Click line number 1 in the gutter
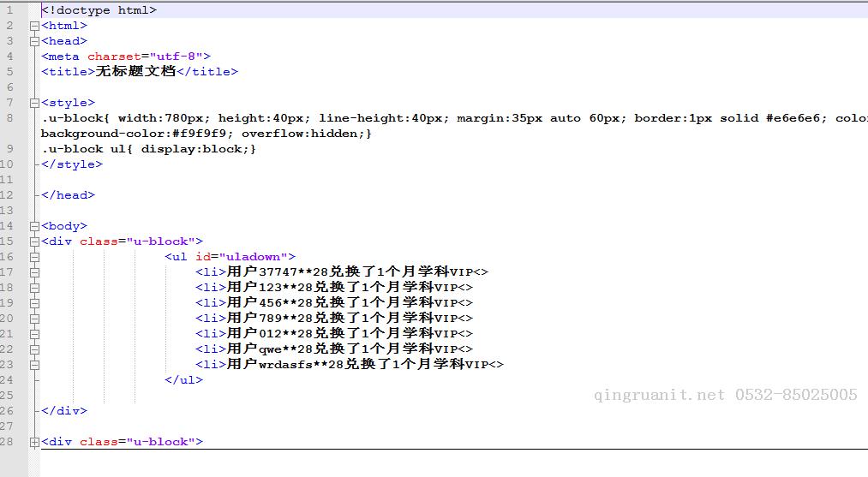 point(9,10)
